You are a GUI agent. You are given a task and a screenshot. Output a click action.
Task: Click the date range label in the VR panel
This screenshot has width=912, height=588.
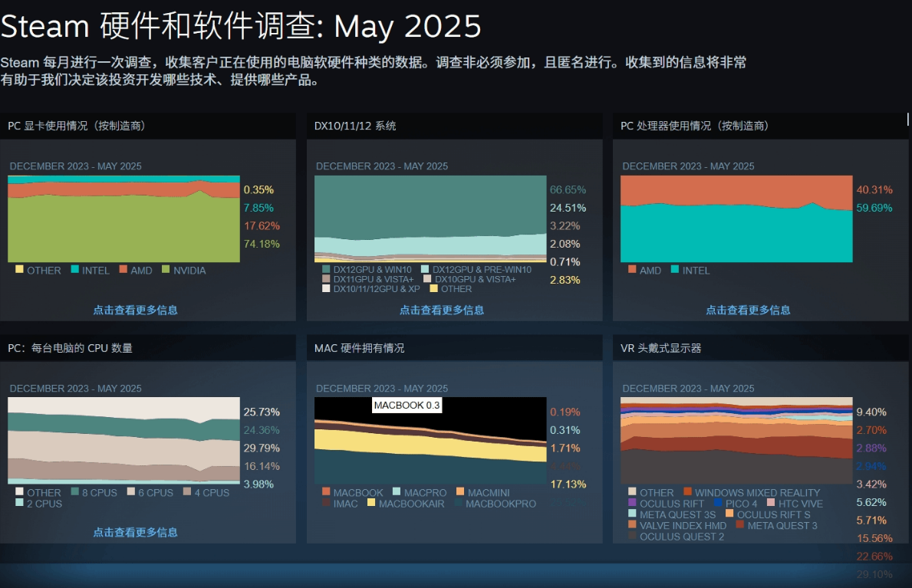pos(688,389)
